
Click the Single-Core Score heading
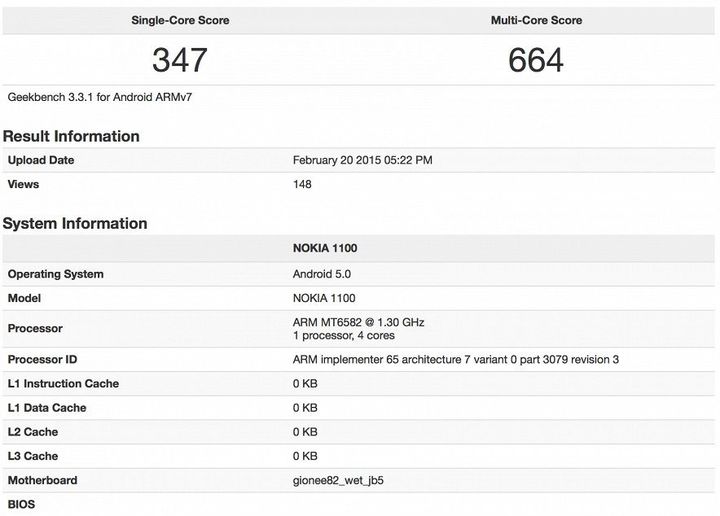[x=180, y=20]
